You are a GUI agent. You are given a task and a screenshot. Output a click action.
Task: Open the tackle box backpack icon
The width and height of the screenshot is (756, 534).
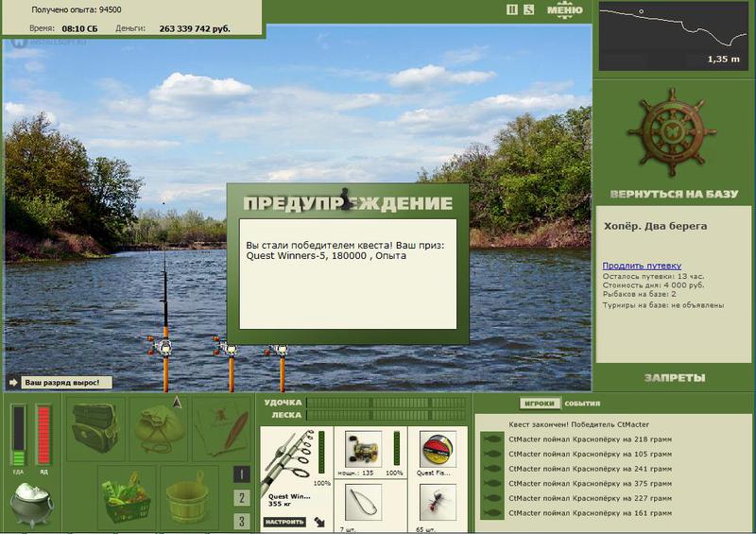tap(95, 428)
